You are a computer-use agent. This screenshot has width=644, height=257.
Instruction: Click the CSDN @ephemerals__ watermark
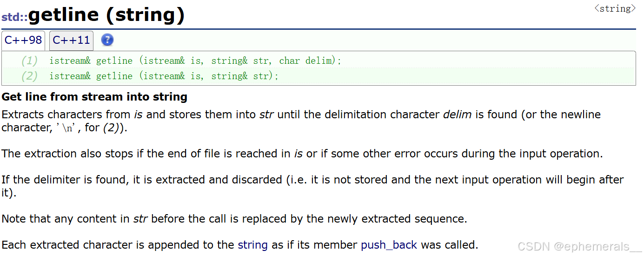tap(579, 247)
